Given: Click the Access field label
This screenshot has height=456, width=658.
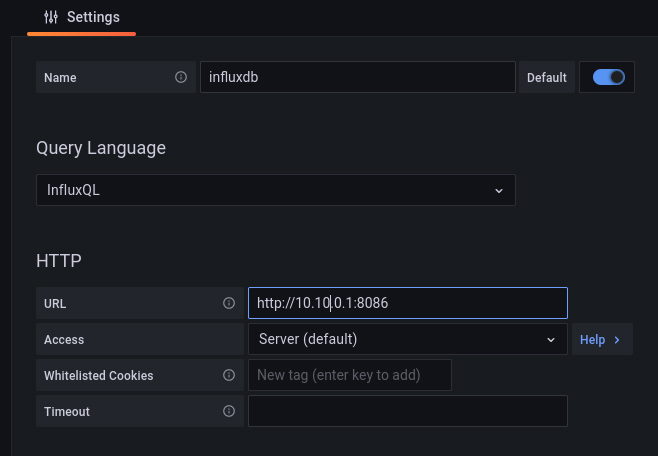Looking at the screenshot, I should pyautogui.click(x=64, y=339).
